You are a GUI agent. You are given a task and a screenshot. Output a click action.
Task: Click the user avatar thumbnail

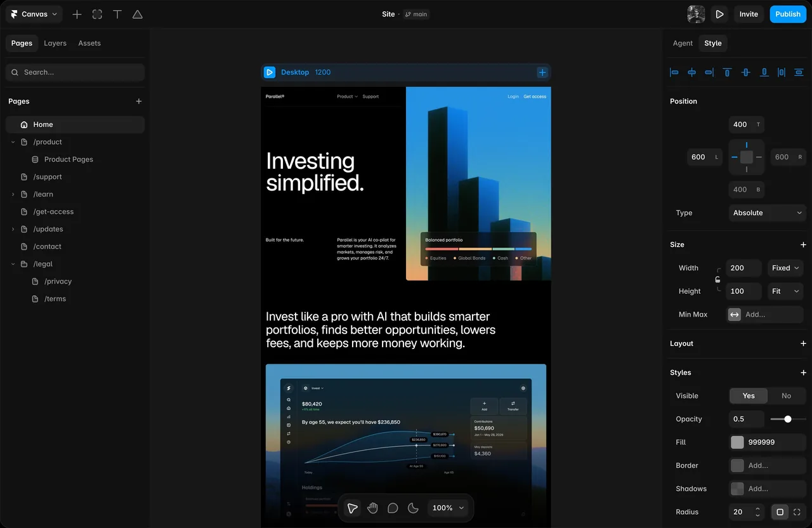click(696, 14)
